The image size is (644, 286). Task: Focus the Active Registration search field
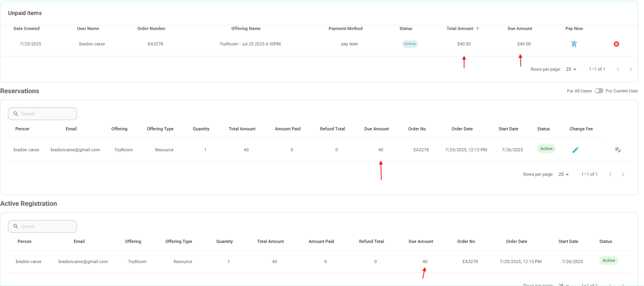click(42, 226)
